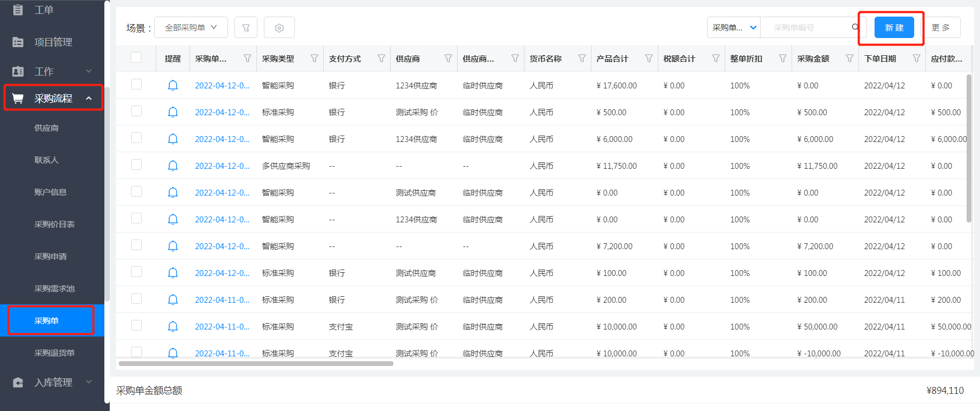This screenshot has width=980, height=411.
Task: Open 采购价目表 in the sidebar
Action: tap(55, 225)
